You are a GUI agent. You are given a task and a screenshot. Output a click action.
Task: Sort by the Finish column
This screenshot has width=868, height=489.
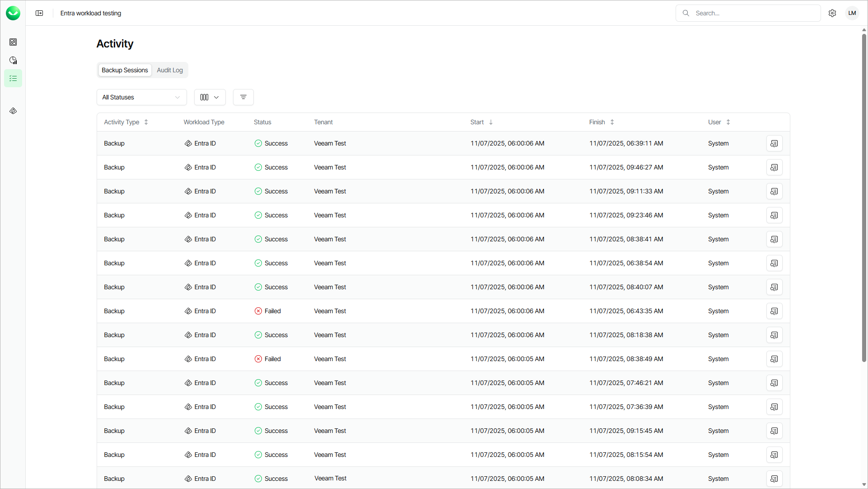coord(601,122)
